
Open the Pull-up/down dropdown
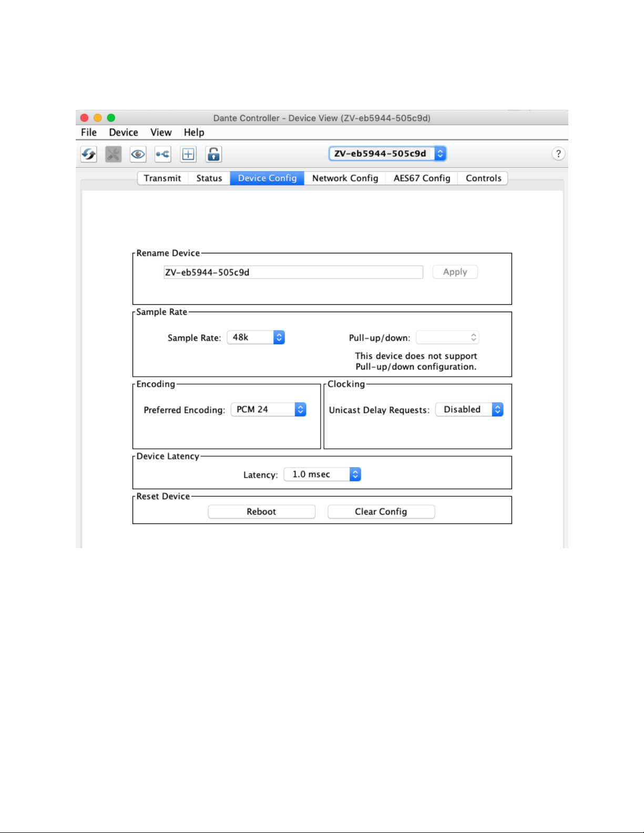tap(447, 337)
